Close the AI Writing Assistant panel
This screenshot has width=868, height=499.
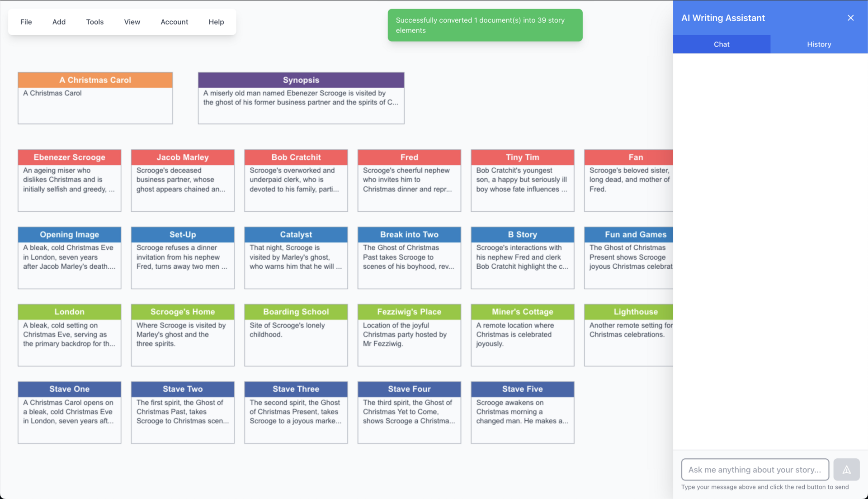click(x=850, y=18)
